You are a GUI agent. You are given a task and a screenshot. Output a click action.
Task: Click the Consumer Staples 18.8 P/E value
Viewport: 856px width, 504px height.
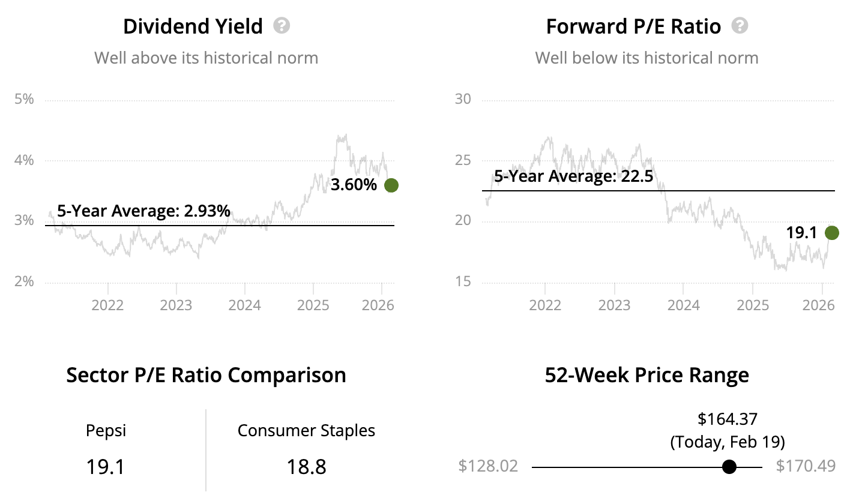click(306, 466)
